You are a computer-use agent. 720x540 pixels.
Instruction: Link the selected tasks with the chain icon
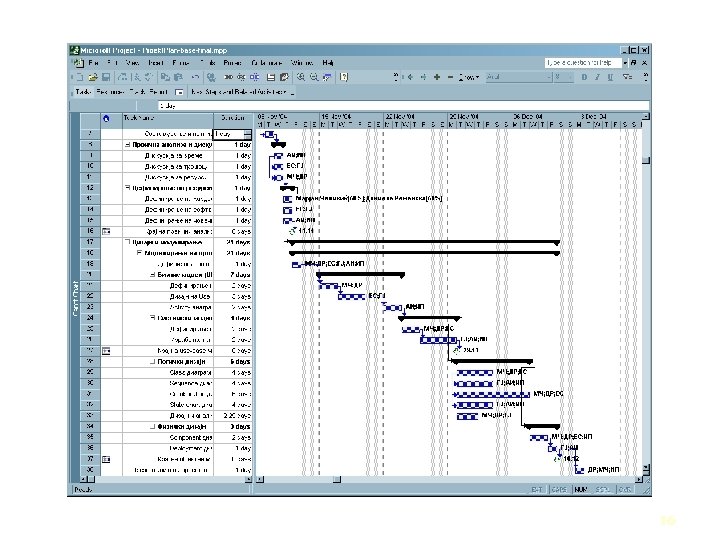coord(228,77)
